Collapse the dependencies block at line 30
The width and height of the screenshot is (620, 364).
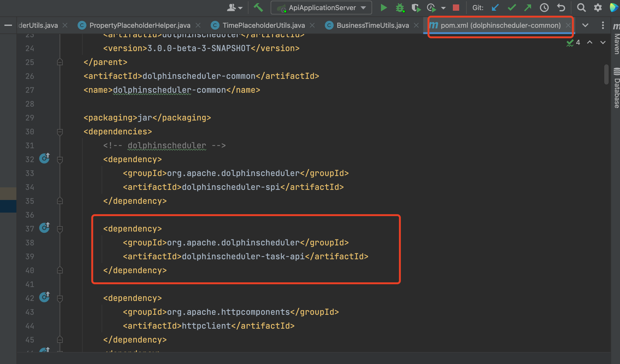[x=60, y=132]
